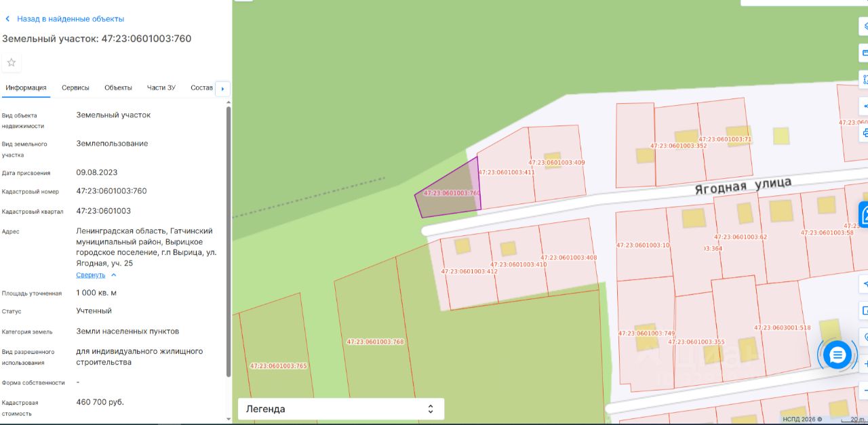
Task: Click parcel label 47:23:0601003:412 on map
Action: pyautogui.click(x=469, y=271)
